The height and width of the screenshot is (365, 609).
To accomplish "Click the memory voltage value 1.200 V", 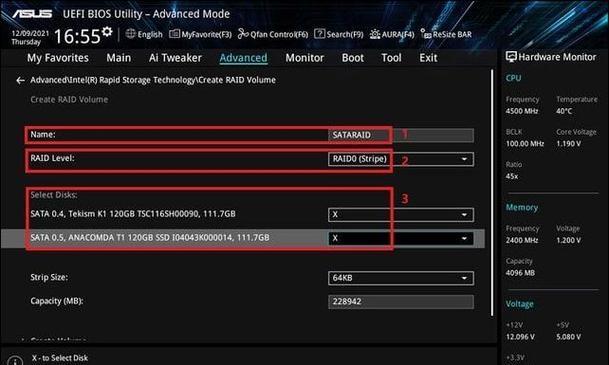I will 569,240.
